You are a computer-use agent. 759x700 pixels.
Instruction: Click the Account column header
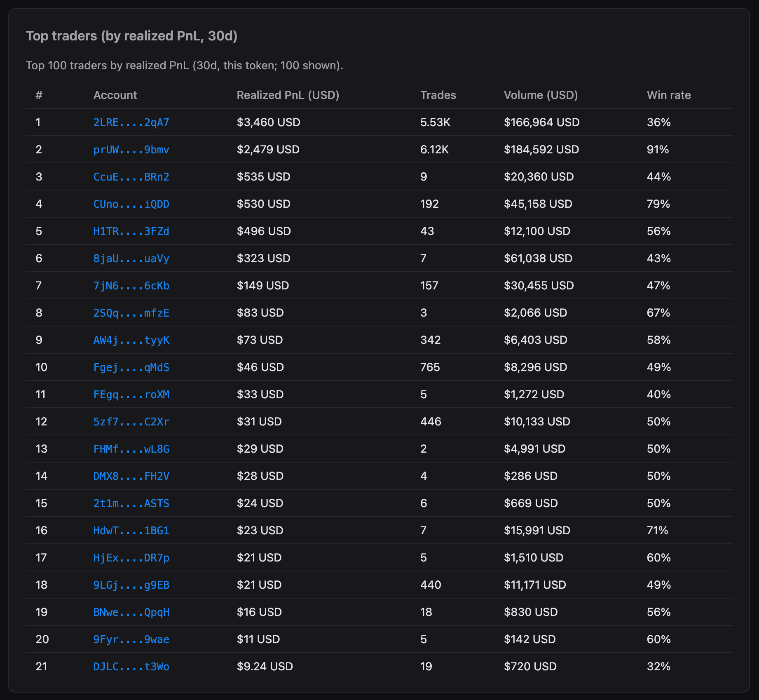(x=115, y=95)
